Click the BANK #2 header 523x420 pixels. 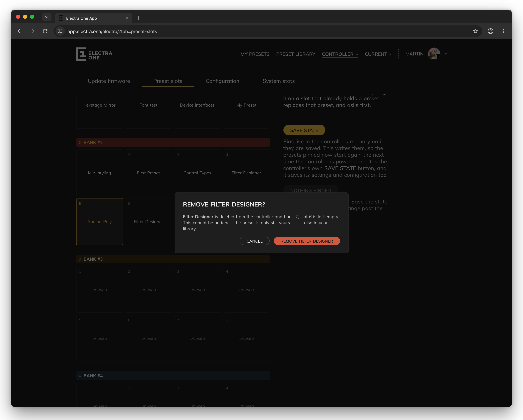click(x=173, y=142)
